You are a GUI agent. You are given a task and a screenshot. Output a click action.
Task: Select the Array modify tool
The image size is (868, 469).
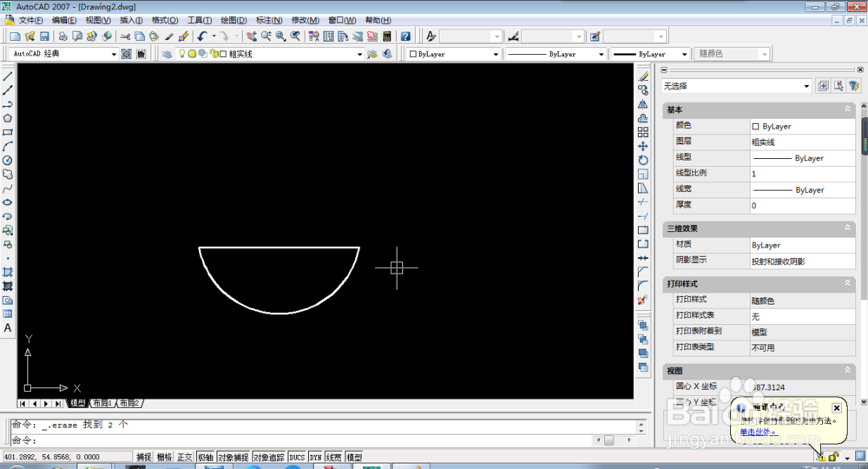click(642, 132)
